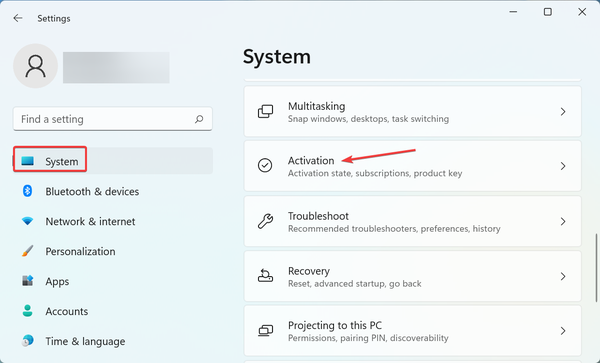Select System label in the sidebar
The height and width of the screenshot is (363, 600).
click(x=62, y=161)
